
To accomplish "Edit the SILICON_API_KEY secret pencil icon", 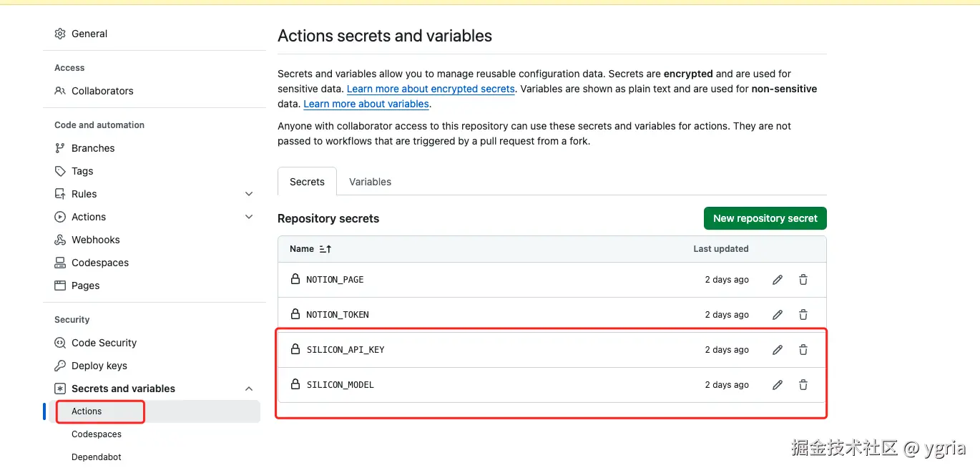I will 778,350.
